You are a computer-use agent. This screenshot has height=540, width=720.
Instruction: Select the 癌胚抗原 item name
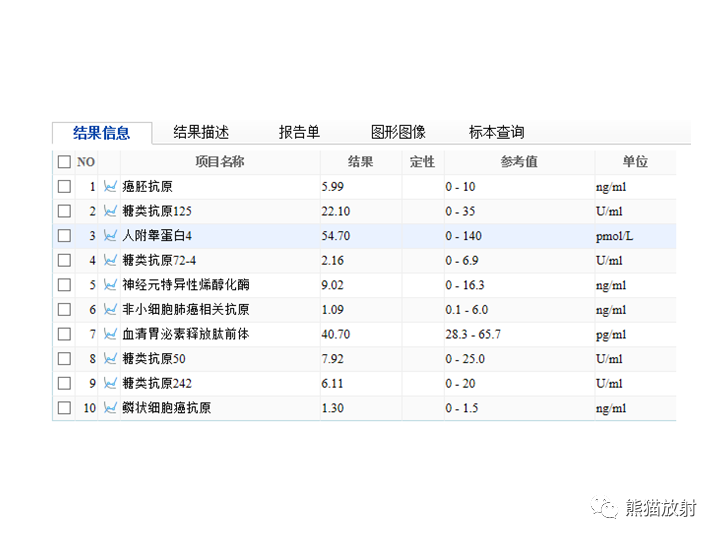pyautogui.click(x=147, y=186)
